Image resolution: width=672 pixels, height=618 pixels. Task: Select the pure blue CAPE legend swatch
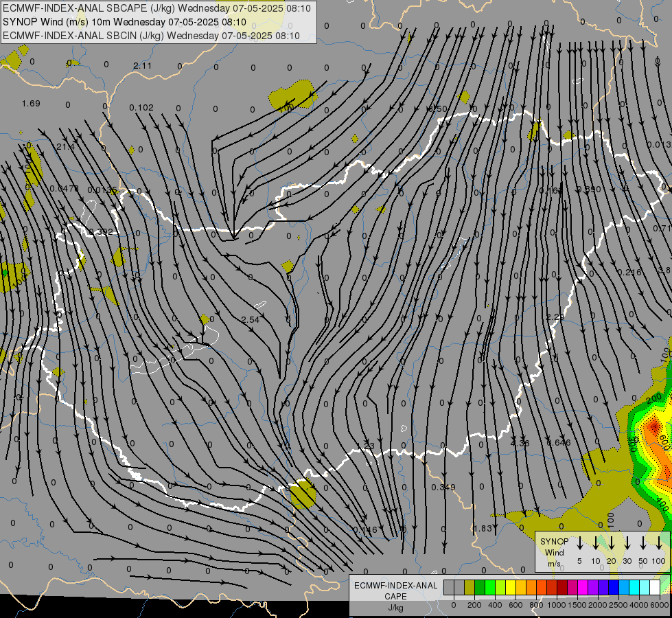pyautogui.click(x=614, y=587)
